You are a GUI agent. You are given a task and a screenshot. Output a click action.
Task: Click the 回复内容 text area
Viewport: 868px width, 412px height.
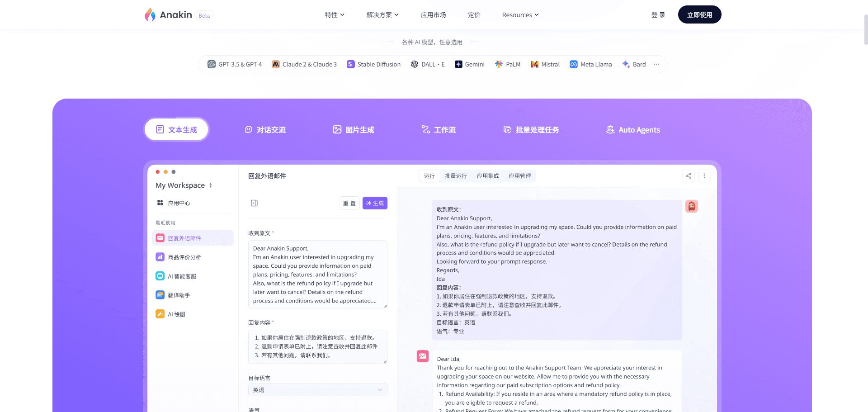click(318, 346)
